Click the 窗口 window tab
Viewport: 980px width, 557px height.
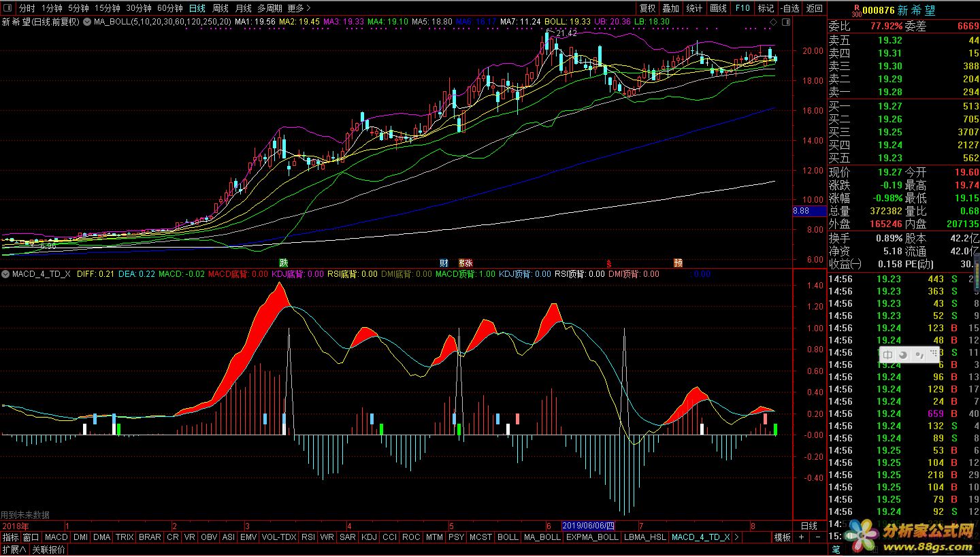coord(31,537)
